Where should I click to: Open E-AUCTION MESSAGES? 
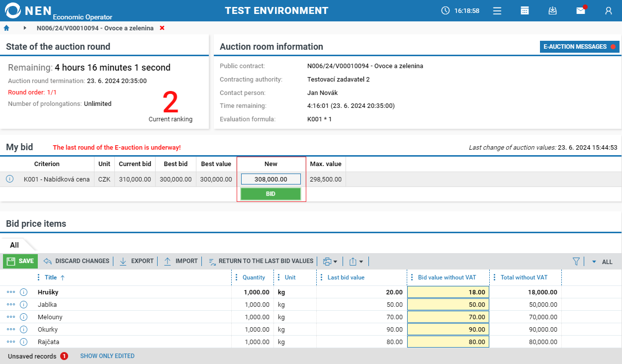coord(579,47)
